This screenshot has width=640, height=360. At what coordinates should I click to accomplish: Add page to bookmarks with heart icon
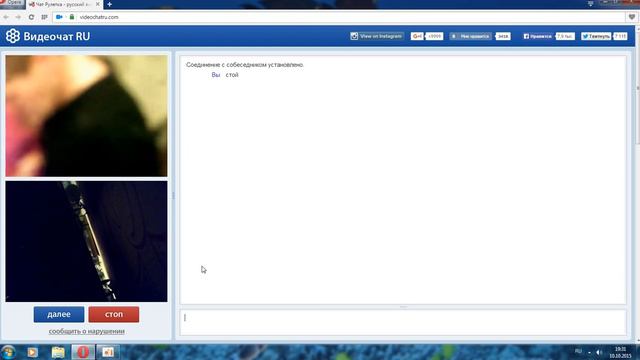632,17
